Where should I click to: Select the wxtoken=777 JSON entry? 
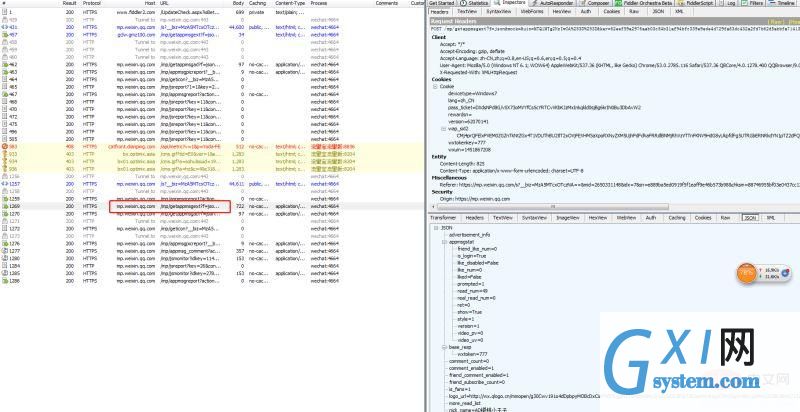(472, 354)
